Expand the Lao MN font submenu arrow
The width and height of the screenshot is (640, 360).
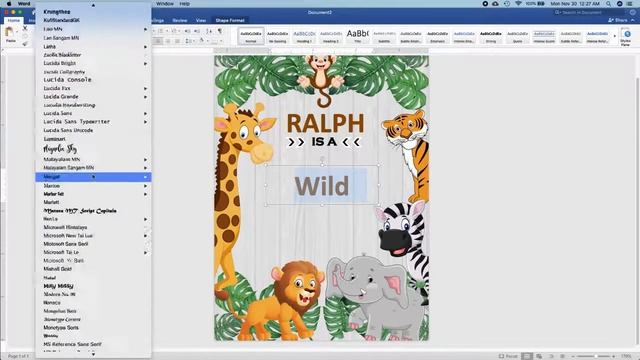point(145,29)
